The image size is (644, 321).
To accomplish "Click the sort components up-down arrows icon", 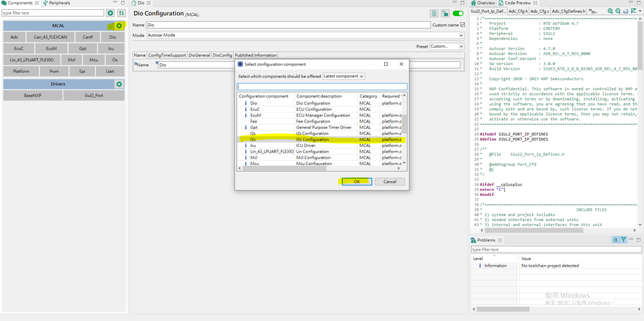I will coord(121,13).
